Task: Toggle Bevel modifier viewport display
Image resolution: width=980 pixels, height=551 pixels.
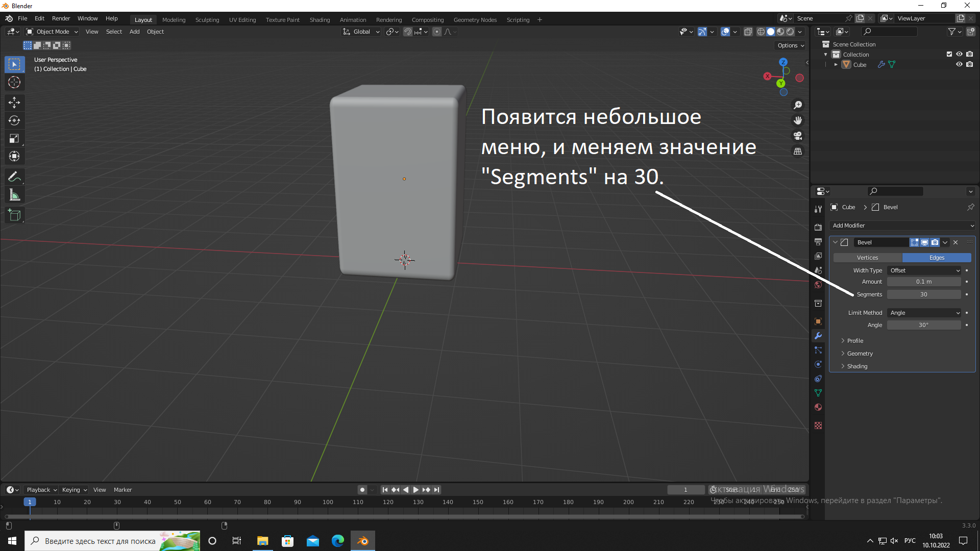Action: click(x=924, y=242)
